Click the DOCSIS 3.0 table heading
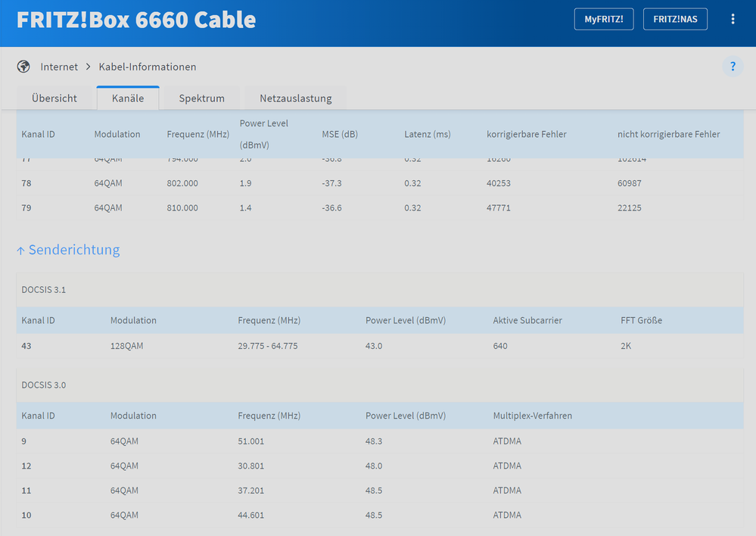 (43, 385)
